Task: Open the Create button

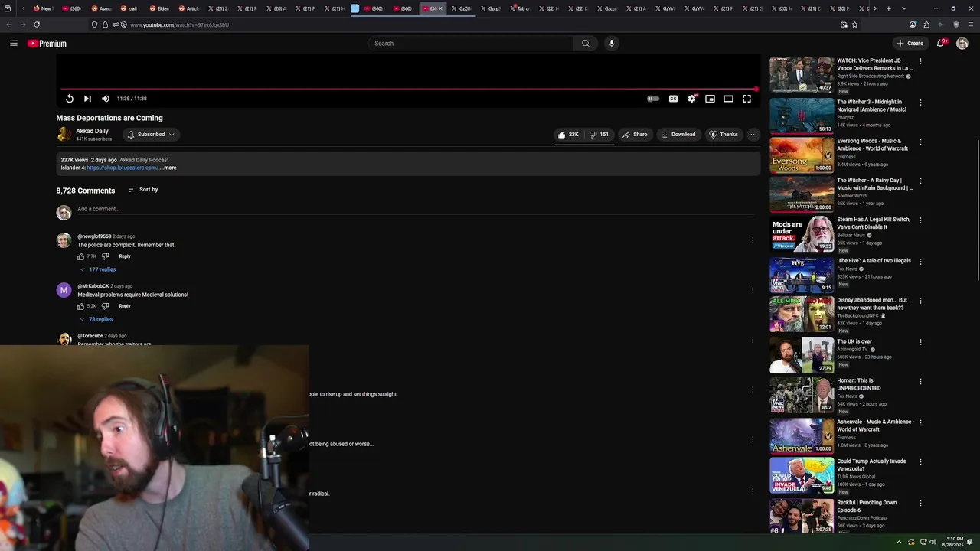Action: [x=910, y=44]
